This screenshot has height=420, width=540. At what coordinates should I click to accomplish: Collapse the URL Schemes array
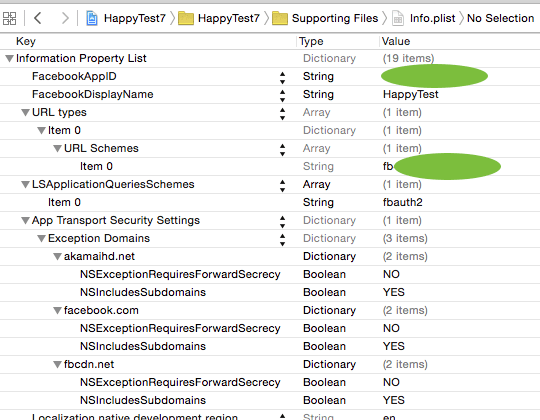tap(57, 149)
